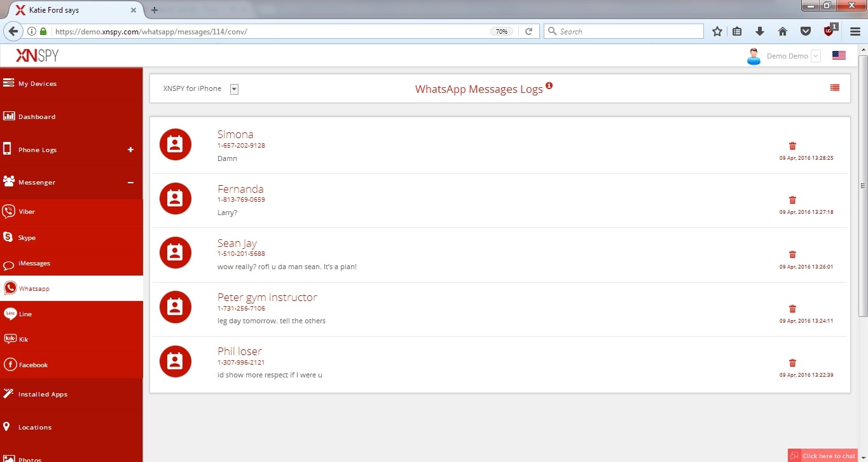Click phone number 1-813-769-0659

241,200
